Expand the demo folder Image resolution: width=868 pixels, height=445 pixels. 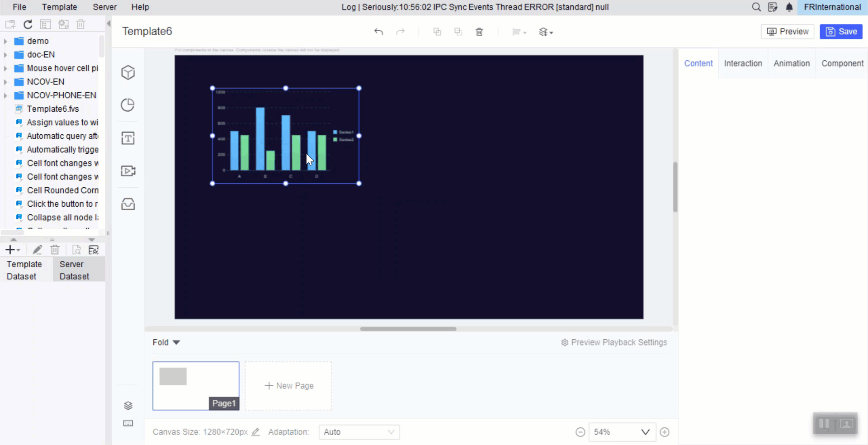pyautogui.click(x=5, y=41)
